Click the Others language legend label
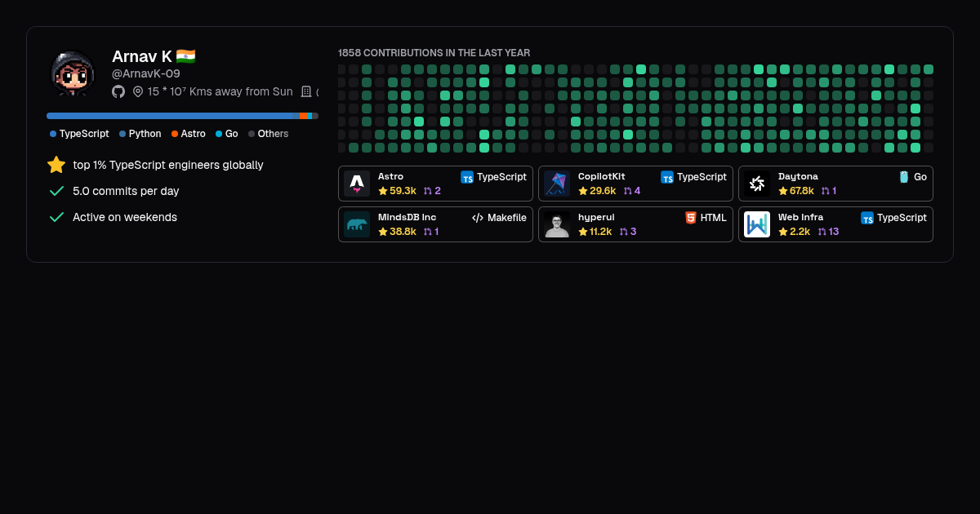Image resolution: width=980 pixels, height=514 pixels. (273, 134)
